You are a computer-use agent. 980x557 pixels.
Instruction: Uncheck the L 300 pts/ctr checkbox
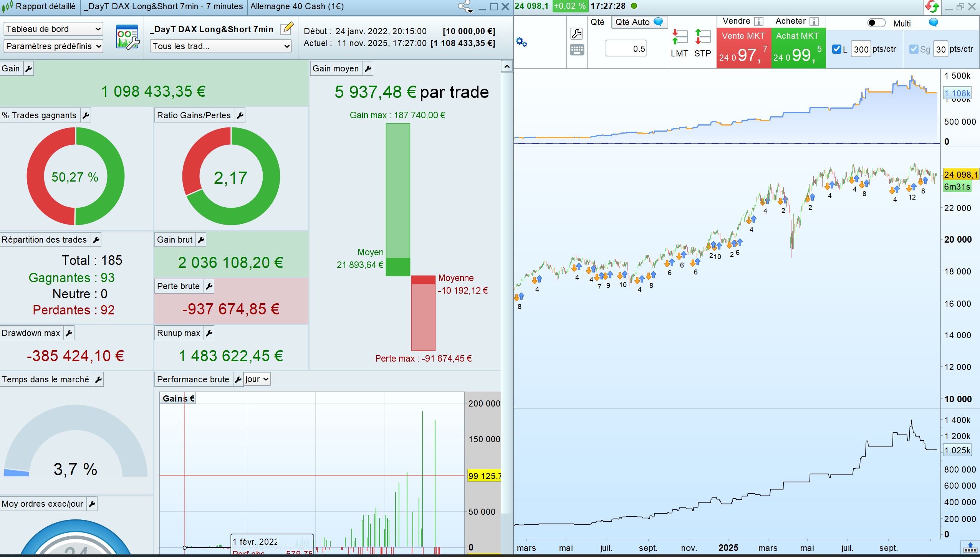836,49
